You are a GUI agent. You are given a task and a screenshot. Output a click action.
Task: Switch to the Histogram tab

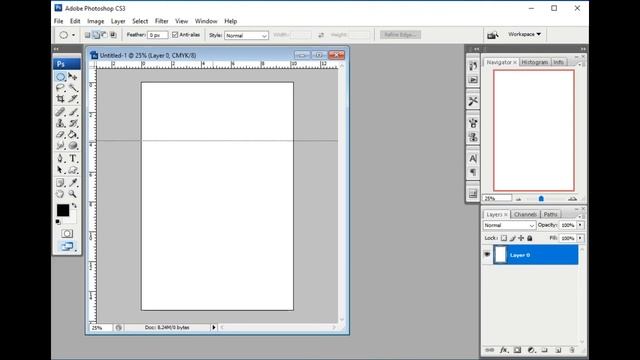[x=534, y=62]
